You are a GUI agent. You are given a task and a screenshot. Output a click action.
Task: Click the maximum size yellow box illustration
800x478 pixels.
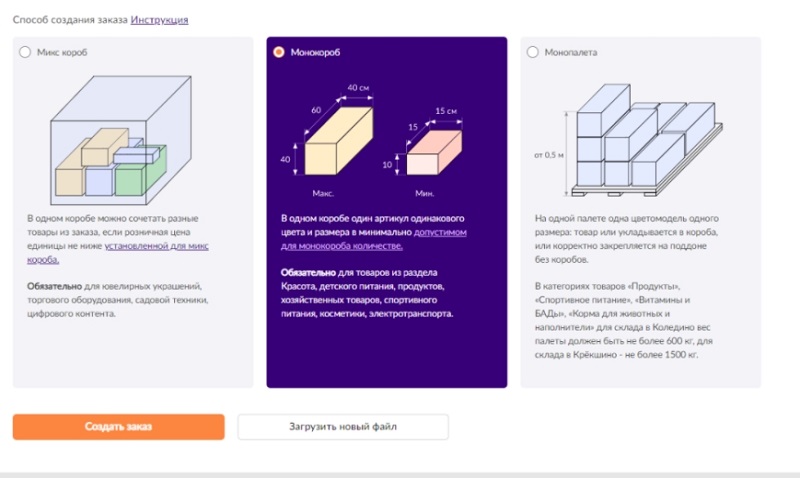pos(338,141)
